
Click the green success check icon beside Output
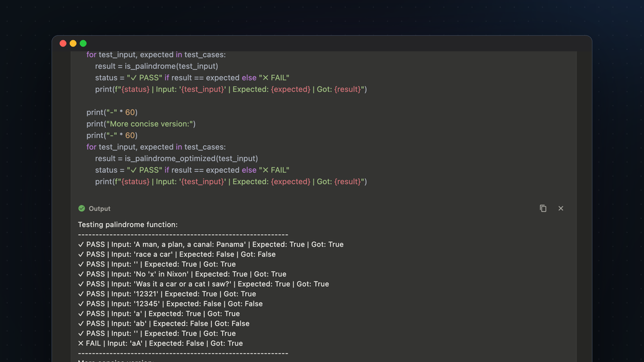tap(82, 208)
